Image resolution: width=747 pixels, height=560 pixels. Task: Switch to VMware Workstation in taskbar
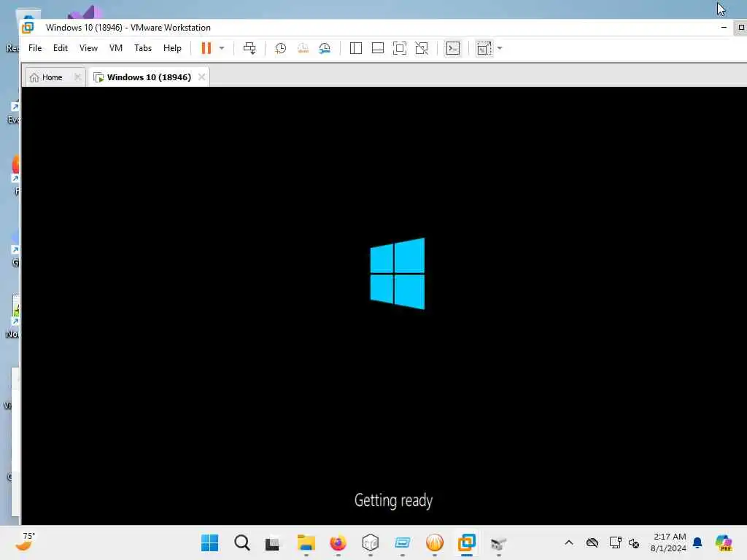tap(466, 542)
